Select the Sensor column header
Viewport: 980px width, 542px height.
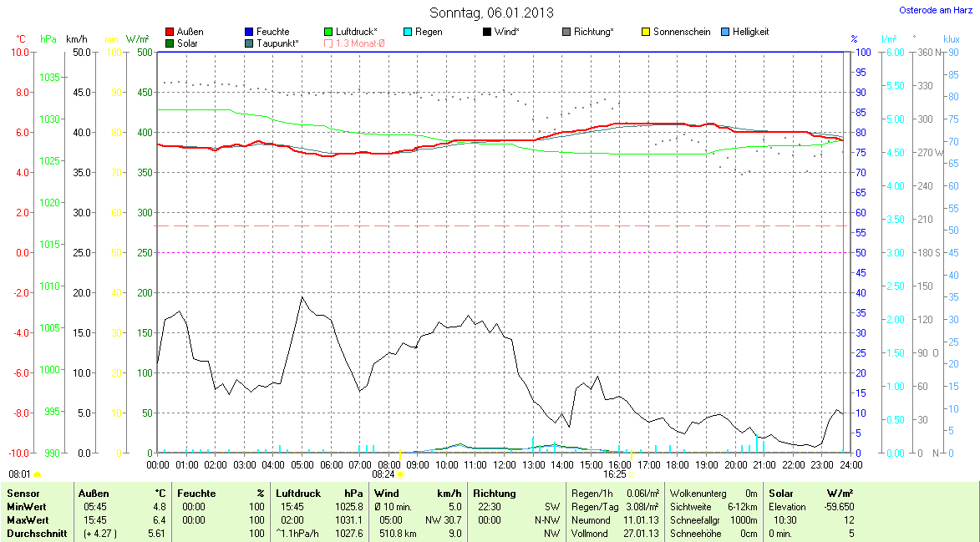pos(23,494)
